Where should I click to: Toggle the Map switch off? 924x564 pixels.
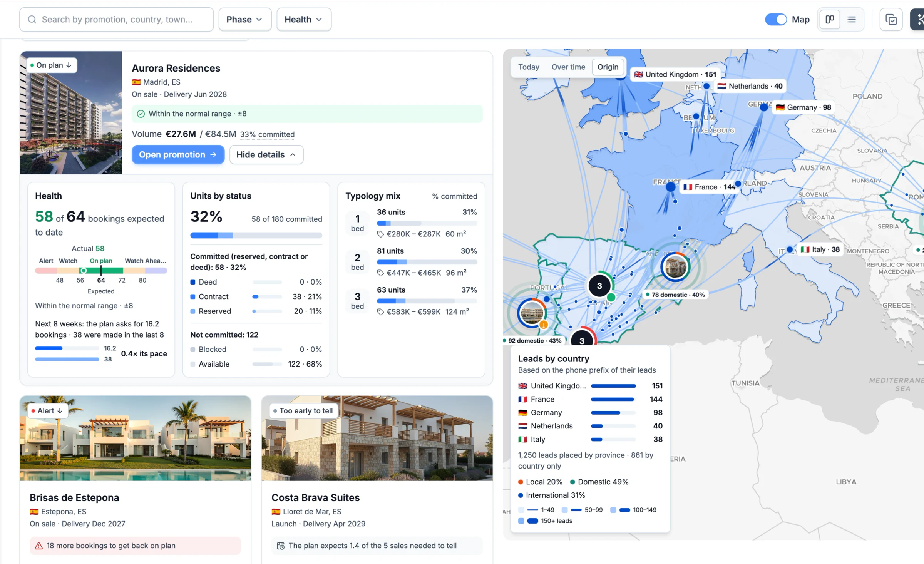pos(775,19)
